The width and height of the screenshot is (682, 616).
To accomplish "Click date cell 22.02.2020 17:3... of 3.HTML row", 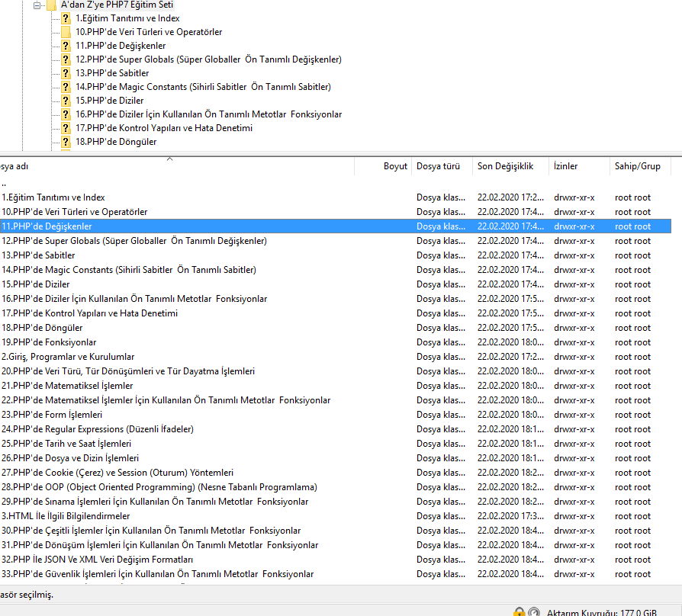I will [510, 516].
